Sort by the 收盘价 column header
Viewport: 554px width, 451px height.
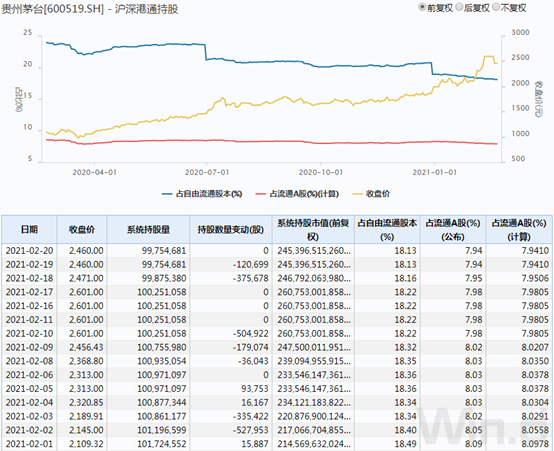pos(82,229)
